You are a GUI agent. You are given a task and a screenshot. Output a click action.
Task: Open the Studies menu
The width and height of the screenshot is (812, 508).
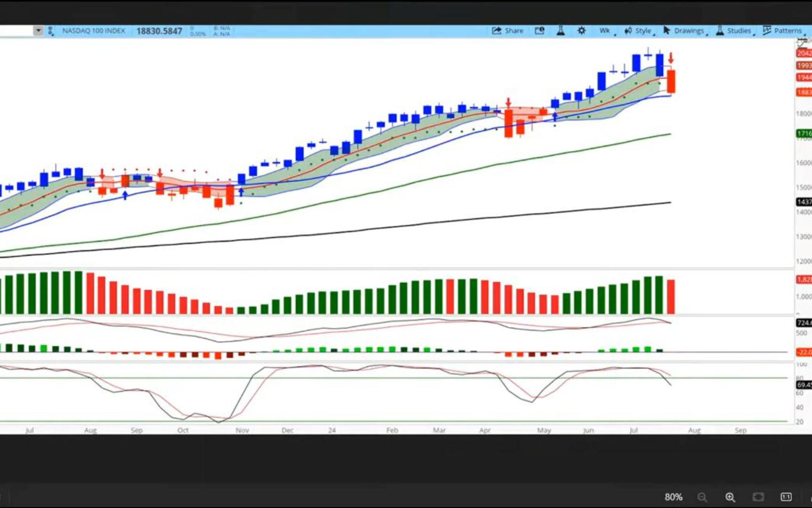(x=734, y=31)
